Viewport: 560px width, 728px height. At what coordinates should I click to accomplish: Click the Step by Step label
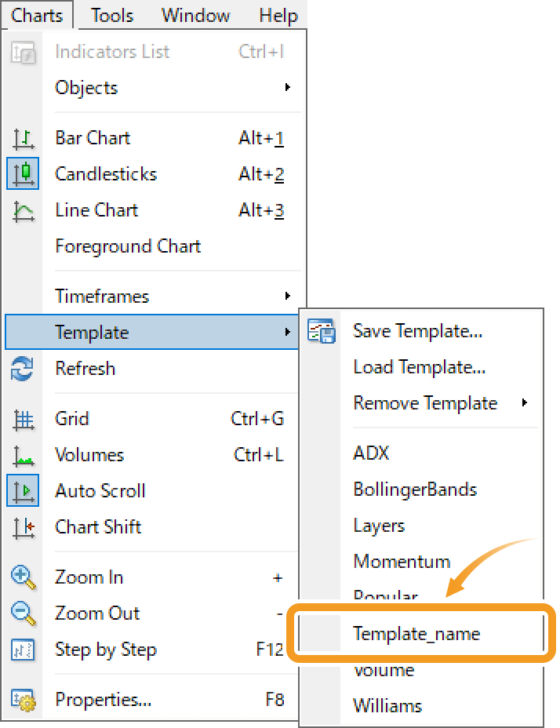pyautogui.click(x=105, y=650)
